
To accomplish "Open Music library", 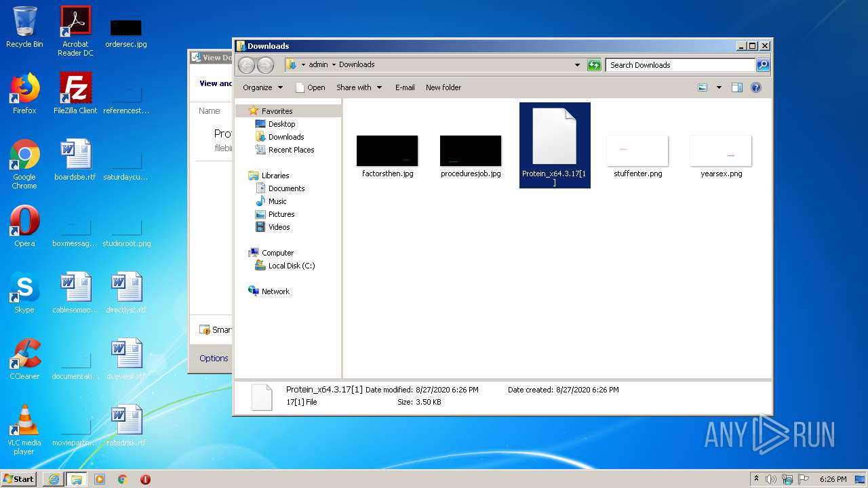I will point(277,201).
